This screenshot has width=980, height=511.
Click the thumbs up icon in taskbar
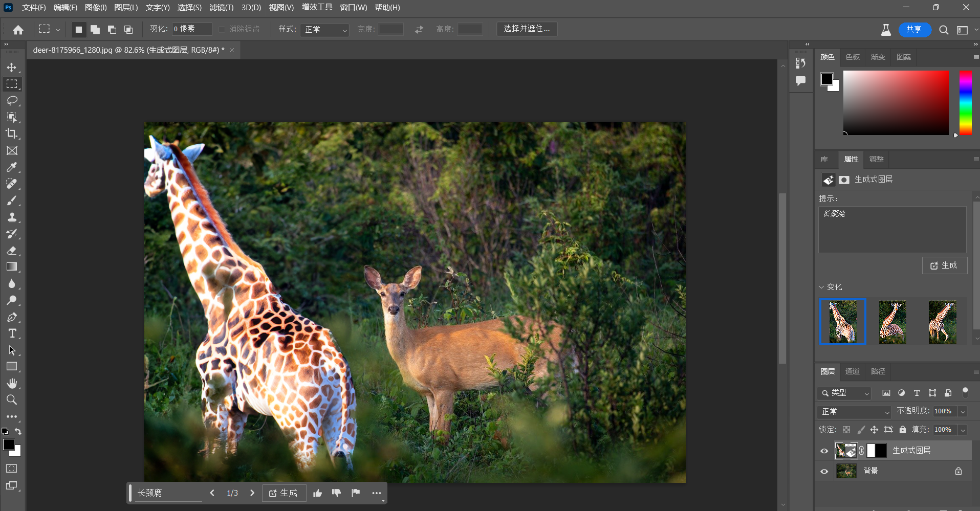tap(317, 493)
